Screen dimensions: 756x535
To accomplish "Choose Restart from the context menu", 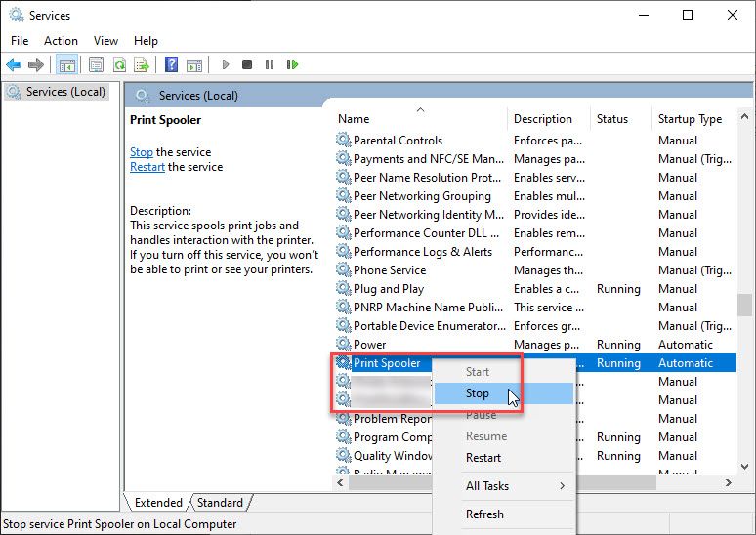I will pyautogui.click(x=483, y=458).
